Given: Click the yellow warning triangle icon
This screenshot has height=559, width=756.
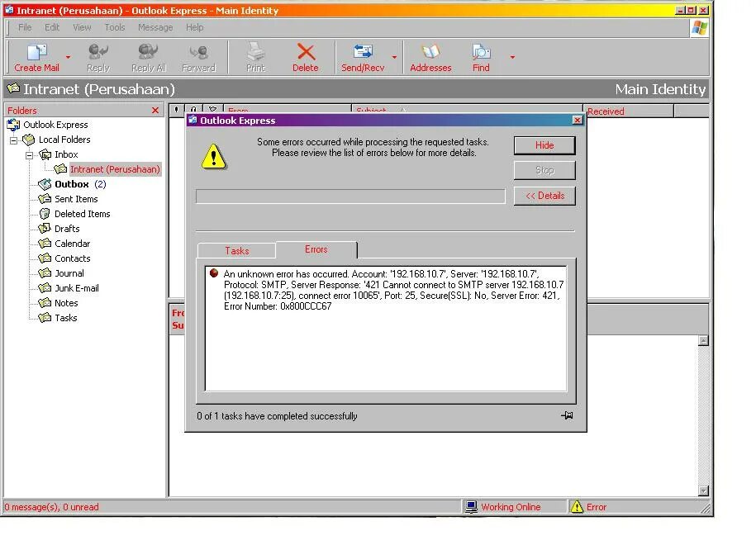Looking at the screenshot, I should click(214, 157).
